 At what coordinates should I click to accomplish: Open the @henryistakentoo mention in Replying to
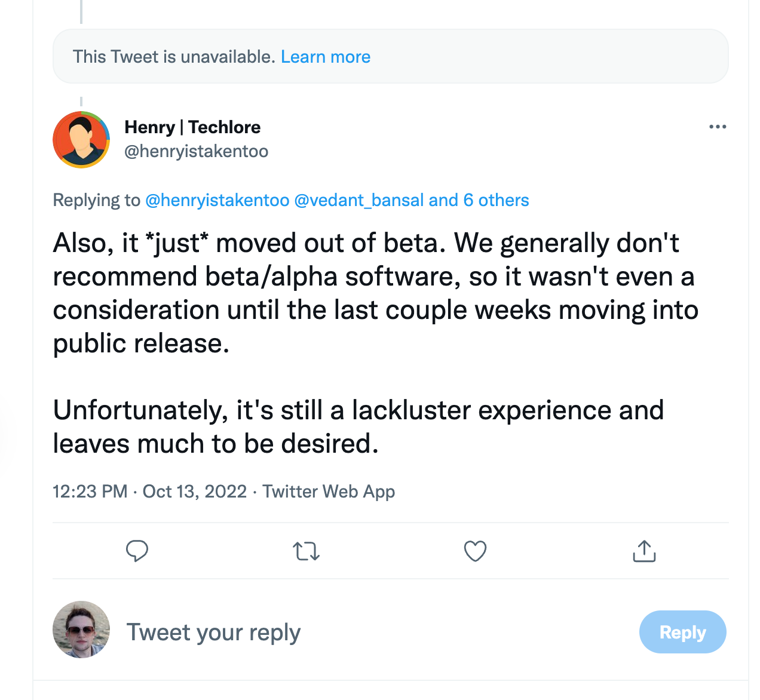click(x=217, y=200)
